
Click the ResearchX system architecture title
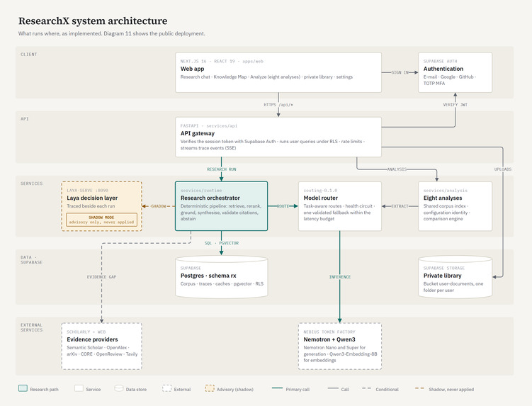point(93,21)
